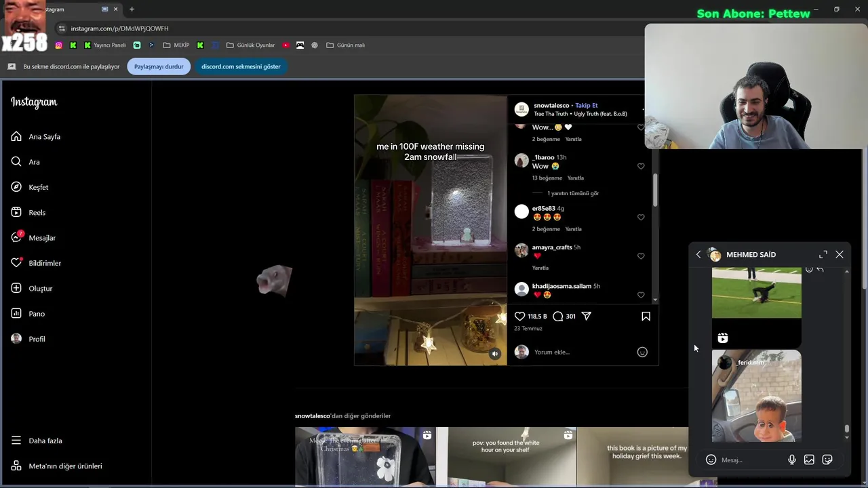Like the post with heart icon
The width and height of the screenshot is (868, 488).
[520, 317]
